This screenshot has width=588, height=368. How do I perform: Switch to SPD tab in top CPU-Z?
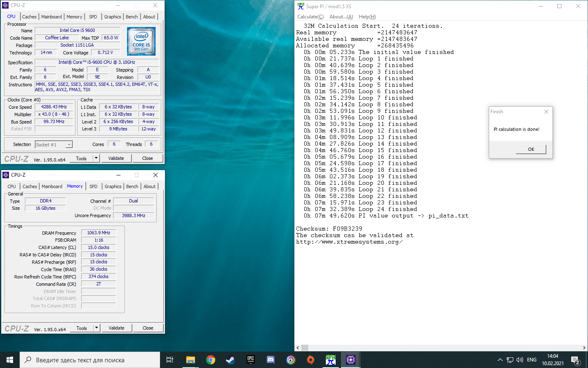tap(93, 17)
